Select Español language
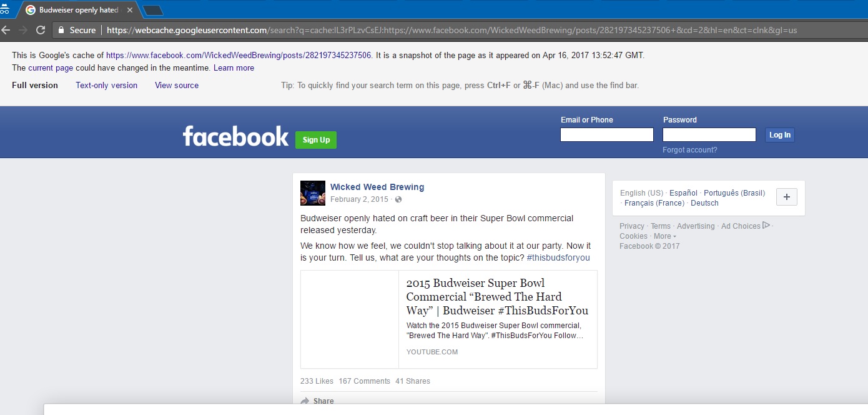Viewport: 868px width, 415px height. point(683,193)
